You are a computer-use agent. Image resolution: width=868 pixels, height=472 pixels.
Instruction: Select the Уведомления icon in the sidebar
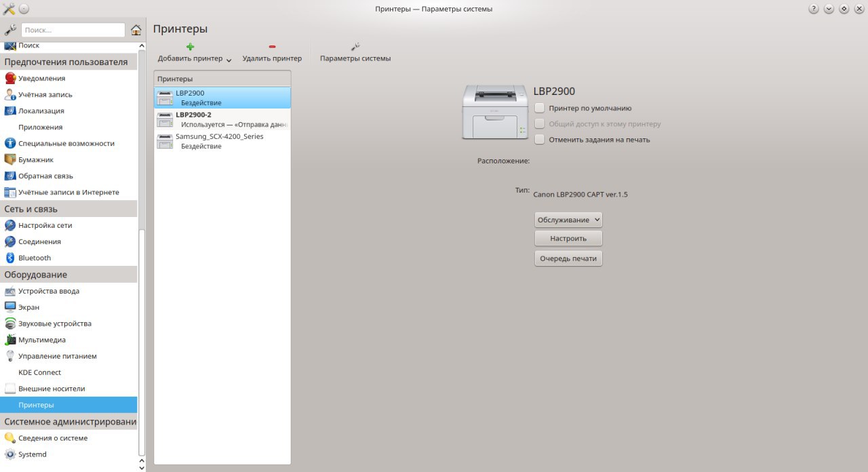[10, 78]
